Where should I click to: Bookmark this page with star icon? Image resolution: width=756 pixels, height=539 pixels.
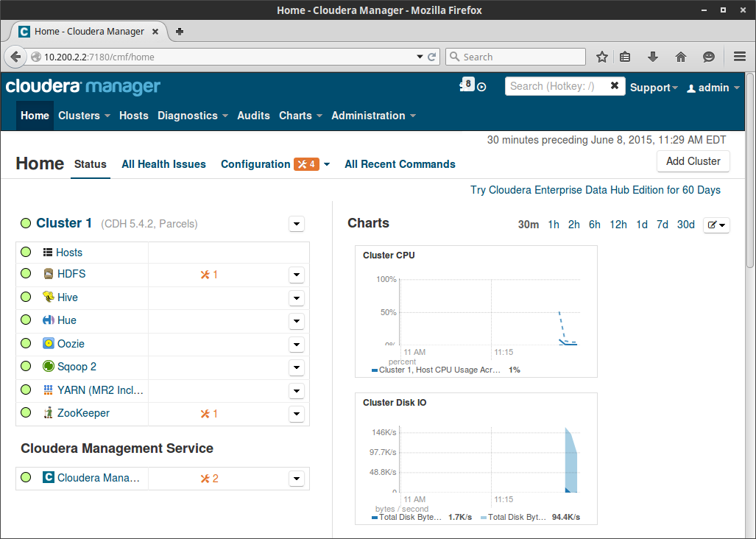[601, 57]
